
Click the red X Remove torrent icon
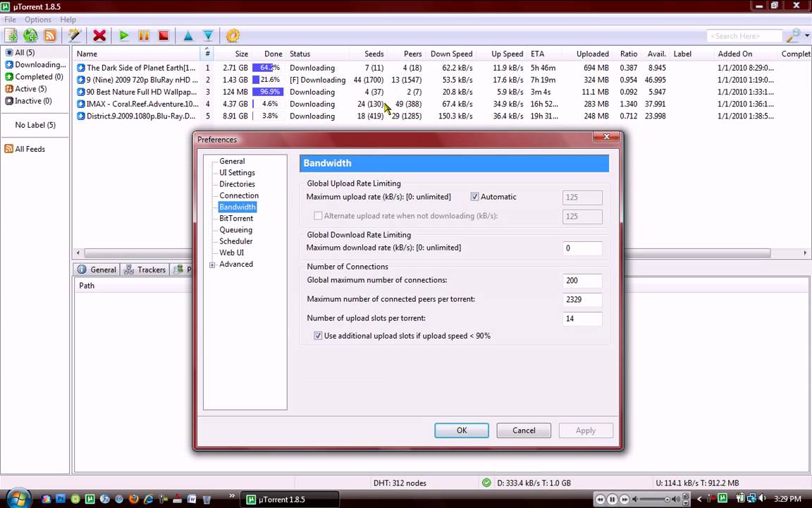[x=99, y=35]
